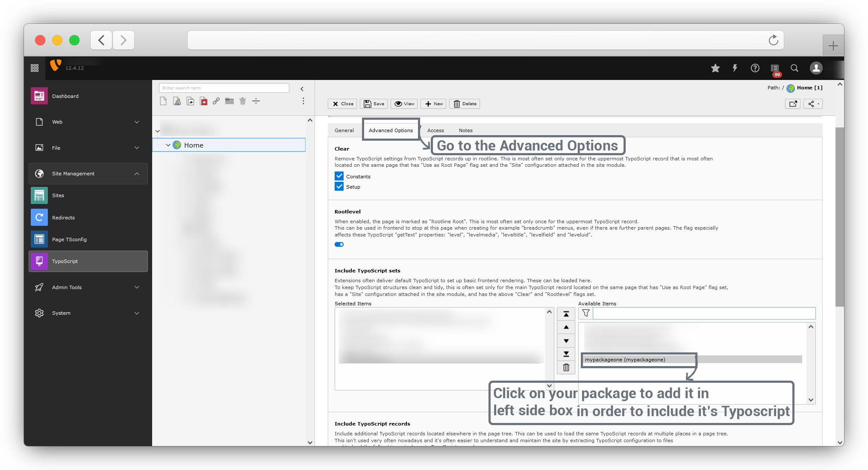Switch to the Advanced Options tab
Screen dimensions: 868x470
click(390, 130)
